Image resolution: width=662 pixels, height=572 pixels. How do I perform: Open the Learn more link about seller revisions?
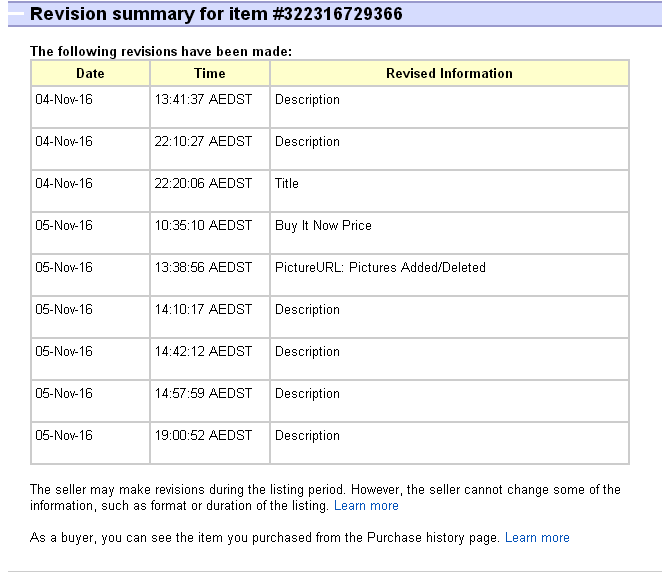coord(366,506)
